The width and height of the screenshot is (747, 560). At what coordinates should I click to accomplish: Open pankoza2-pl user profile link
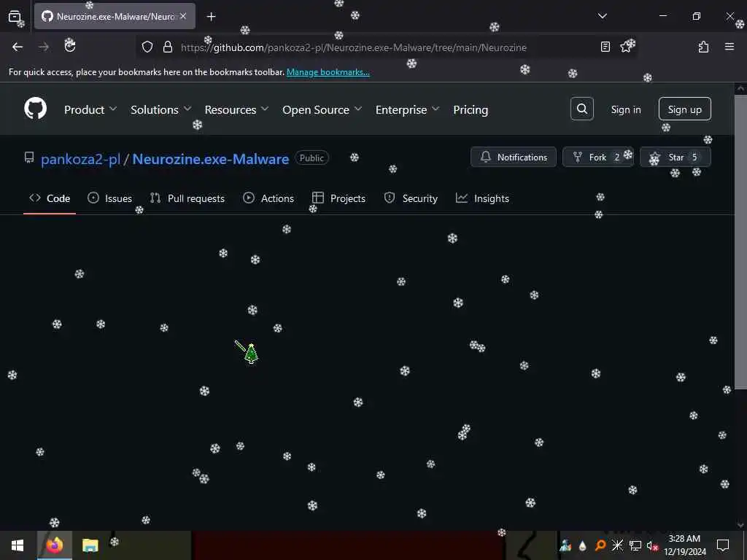tap(80, 159)
